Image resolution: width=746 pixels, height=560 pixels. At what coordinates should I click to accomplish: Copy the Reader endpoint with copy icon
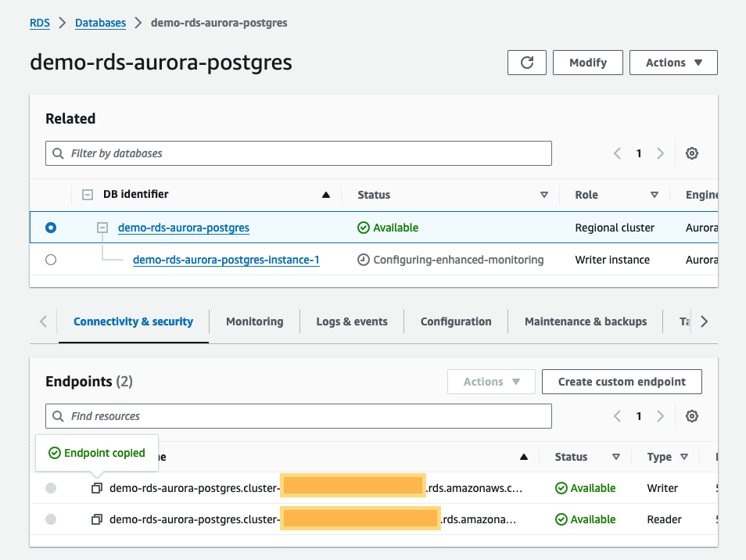click(97, 519)
